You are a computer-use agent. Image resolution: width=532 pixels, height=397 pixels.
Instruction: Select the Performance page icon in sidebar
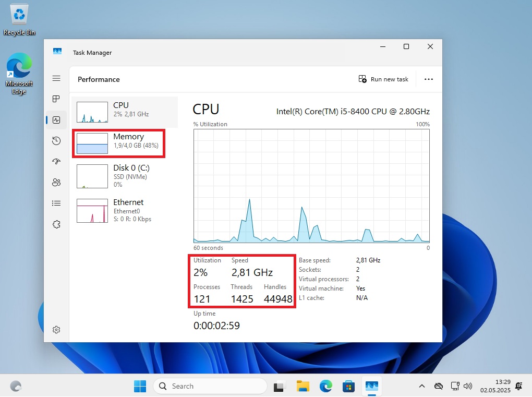coord(56,120)
